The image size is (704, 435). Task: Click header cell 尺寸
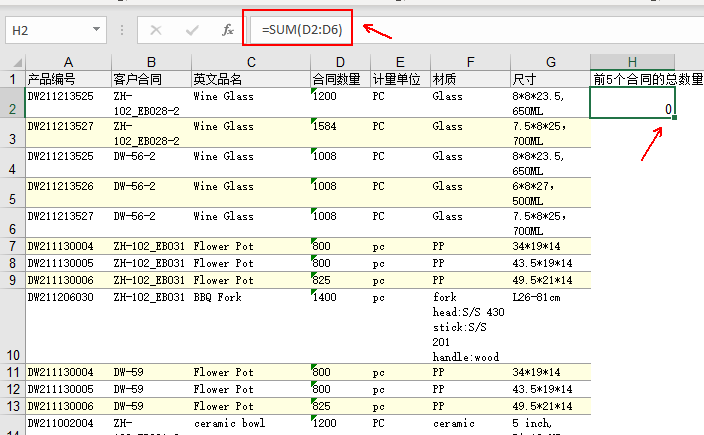tap(550, 79)
